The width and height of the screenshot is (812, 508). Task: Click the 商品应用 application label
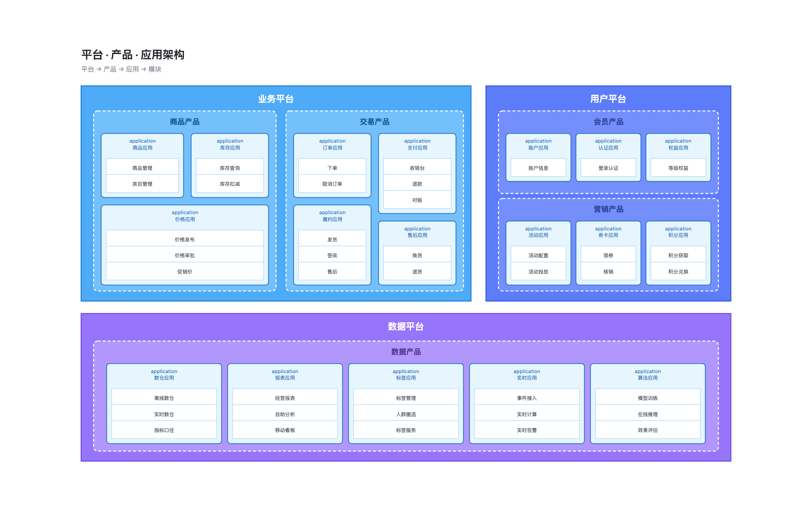pyautogui.click(x=143, y=148)
